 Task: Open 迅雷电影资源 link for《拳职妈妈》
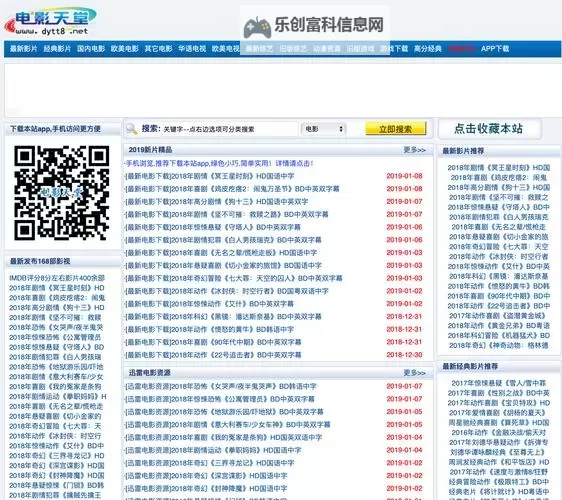pos(213,450)
